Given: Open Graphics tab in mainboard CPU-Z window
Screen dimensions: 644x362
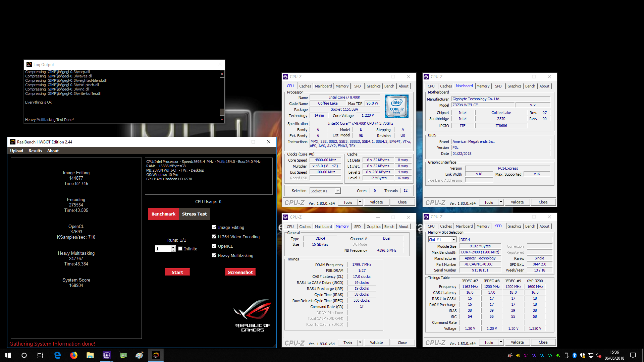Looking at the screenshot, I should [514, 86].
